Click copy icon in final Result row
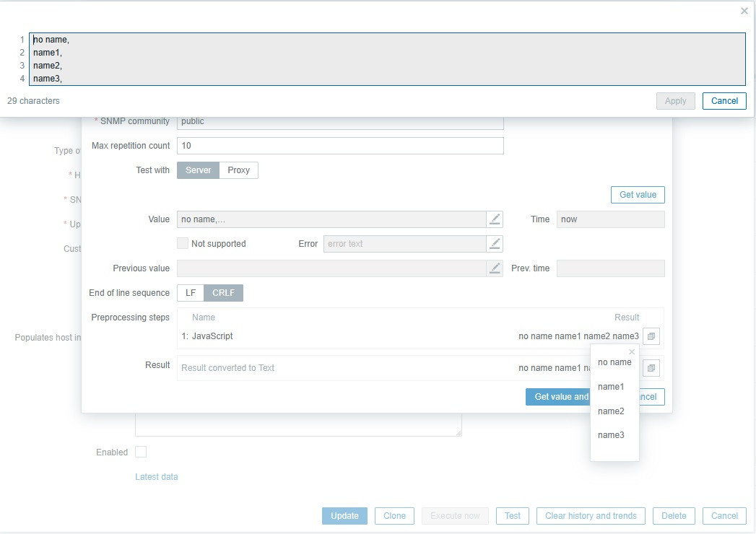 point(651,368)
